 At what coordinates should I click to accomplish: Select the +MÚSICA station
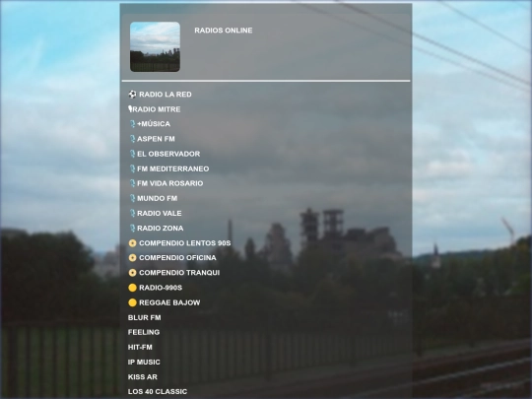154,124
